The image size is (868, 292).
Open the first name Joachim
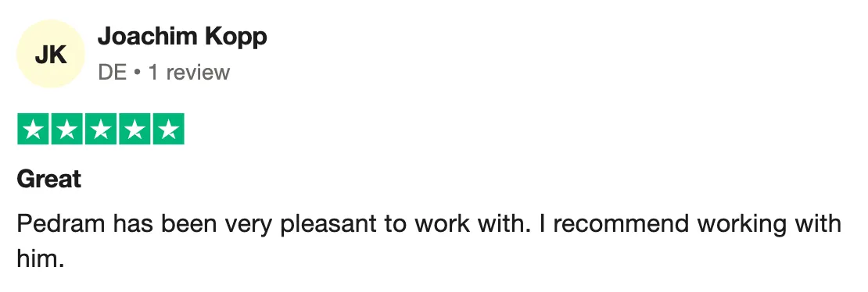tap(147, 37)
